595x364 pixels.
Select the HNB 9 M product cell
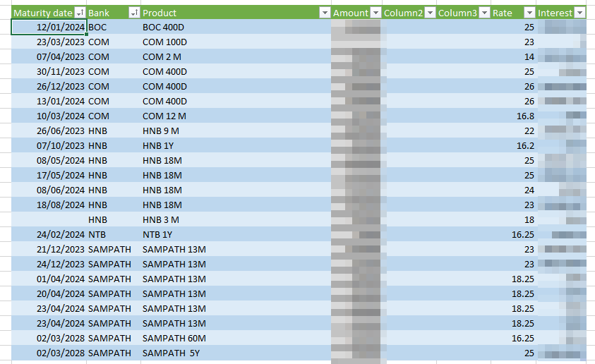coord(236,131)
